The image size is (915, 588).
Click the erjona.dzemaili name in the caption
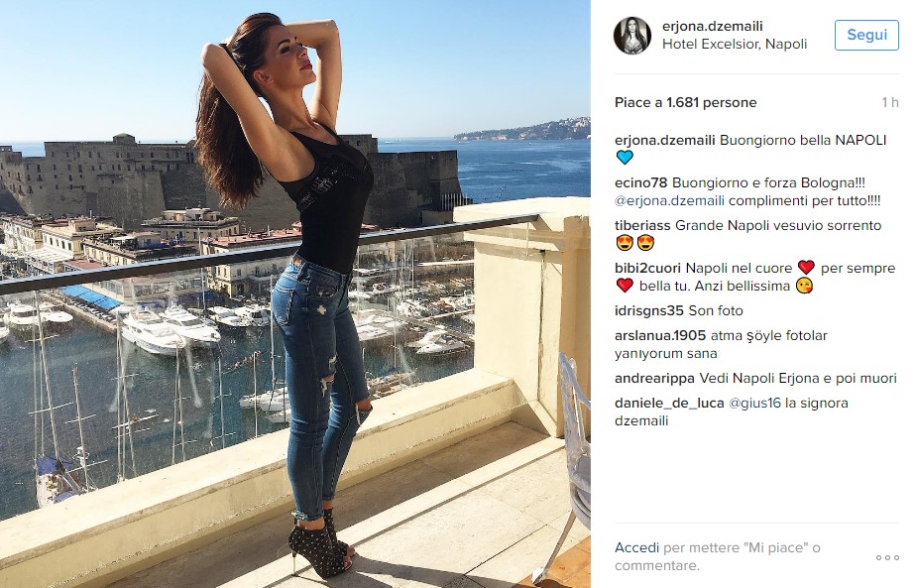pyautogui.click(x=664, y=140)
